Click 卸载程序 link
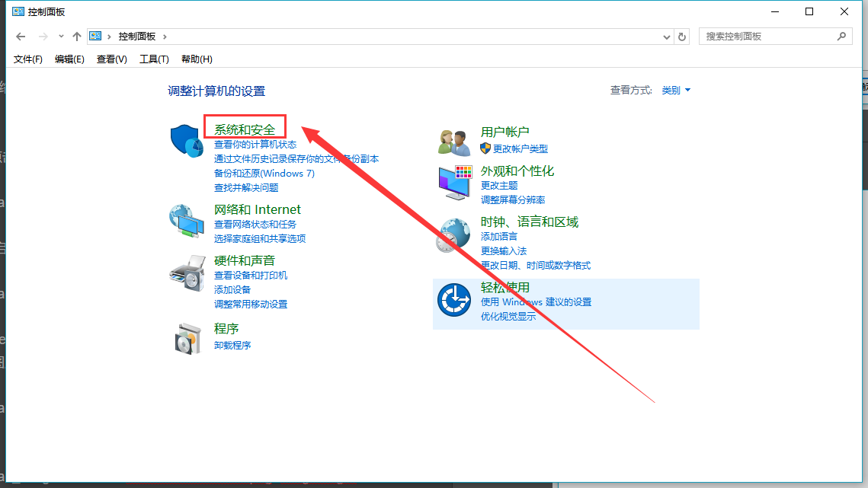Viewport: 868px width, 488px height. click(x=232, y=345)
